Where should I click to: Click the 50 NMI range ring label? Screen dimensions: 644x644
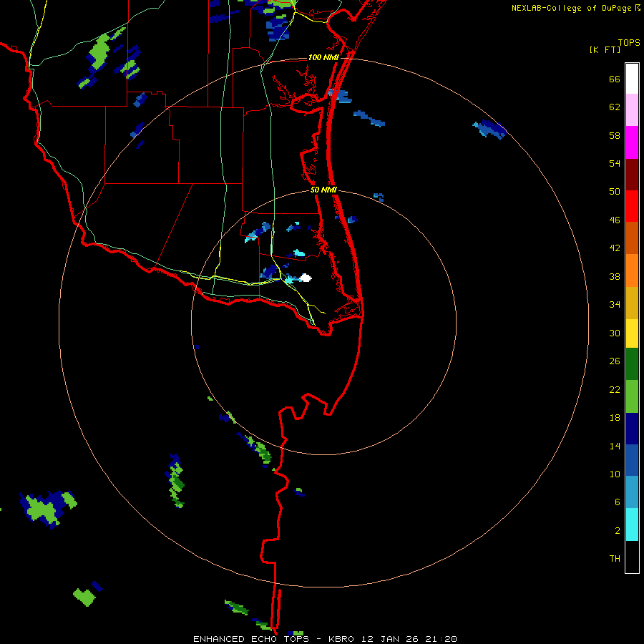point(323,190)
